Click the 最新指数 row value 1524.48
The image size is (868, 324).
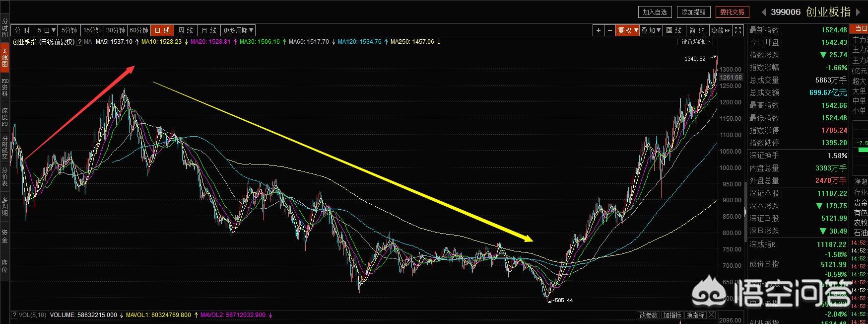834,30
